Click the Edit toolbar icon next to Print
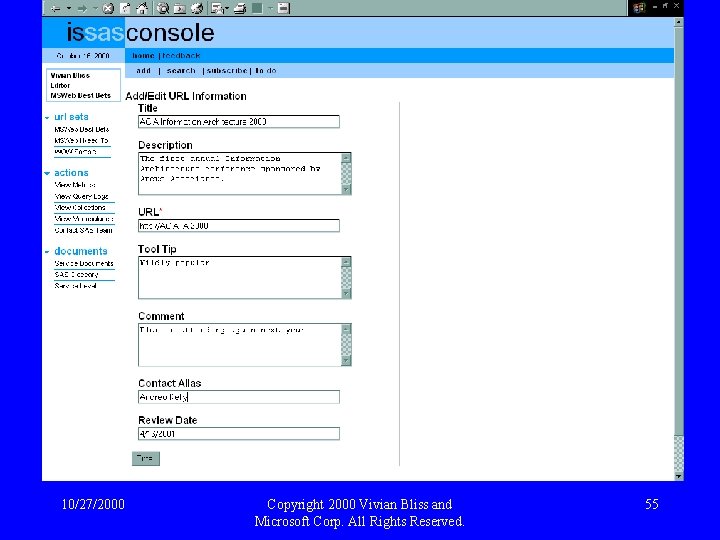 [257, 8]
